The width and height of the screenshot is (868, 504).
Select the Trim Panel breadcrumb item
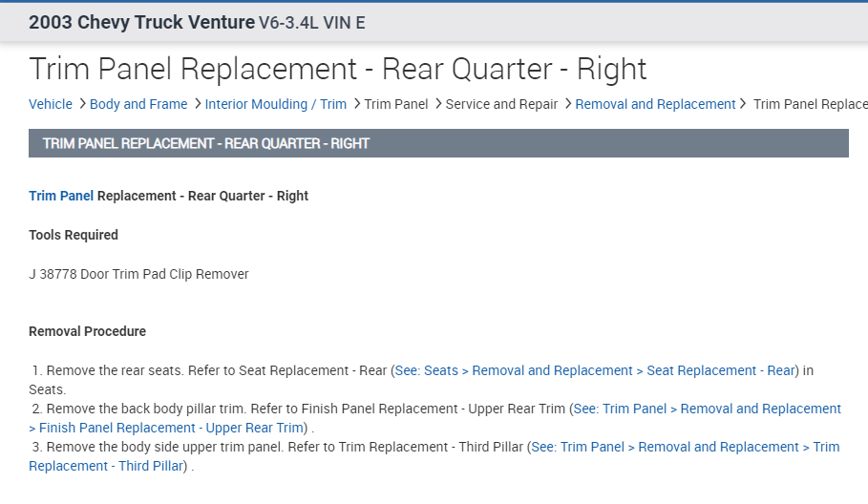[396, 104]
